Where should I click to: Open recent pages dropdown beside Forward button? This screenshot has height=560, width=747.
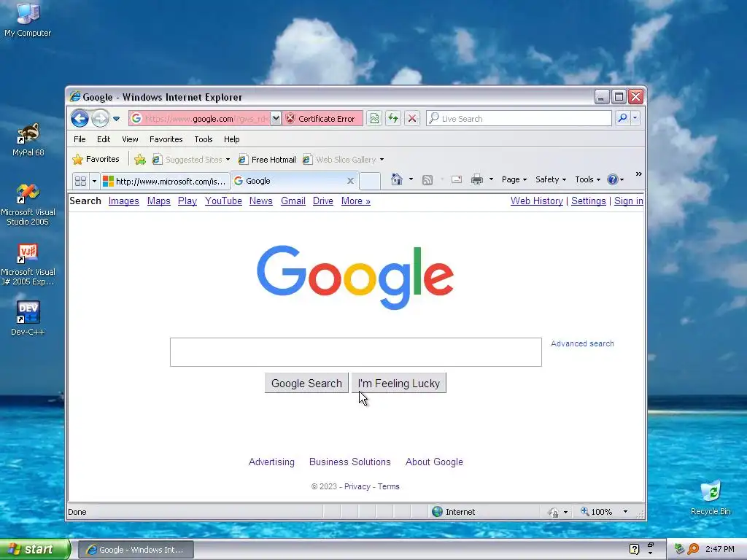pyautogui.click(x=116, y=119)
